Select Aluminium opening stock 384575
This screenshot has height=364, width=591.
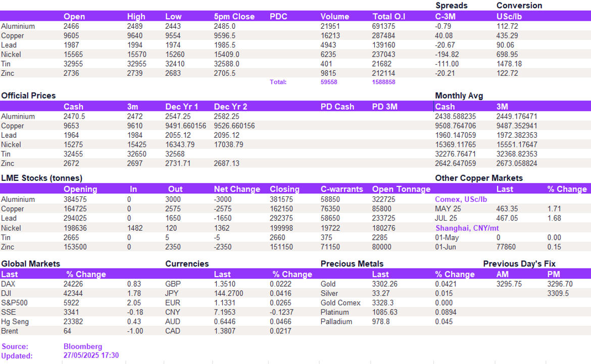75,200
